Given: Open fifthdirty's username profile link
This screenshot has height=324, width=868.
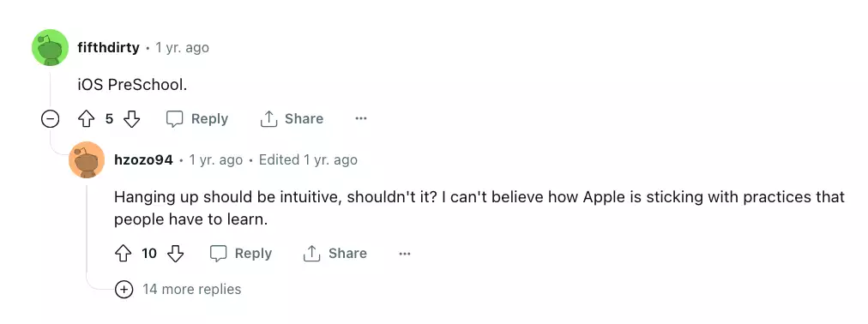Looking at the screenshot, I should click(108, 47).
